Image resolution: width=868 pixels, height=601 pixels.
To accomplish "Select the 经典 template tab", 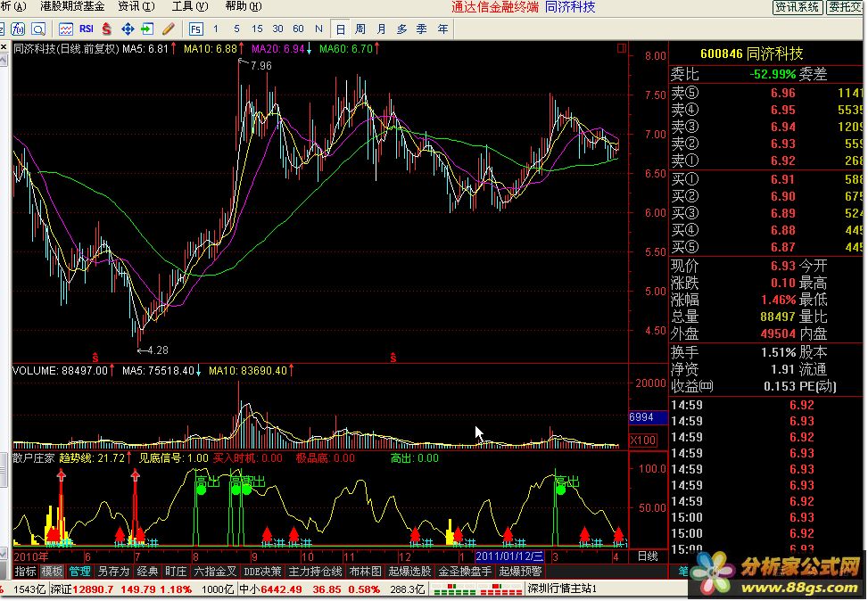I will pos(147,571).
